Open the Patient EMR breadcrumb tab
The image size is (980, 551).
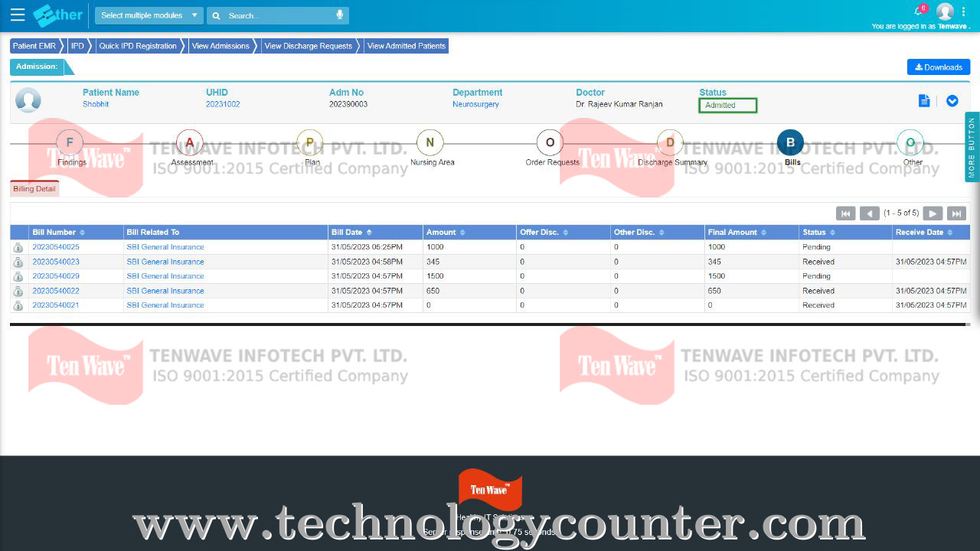(34, 46)
